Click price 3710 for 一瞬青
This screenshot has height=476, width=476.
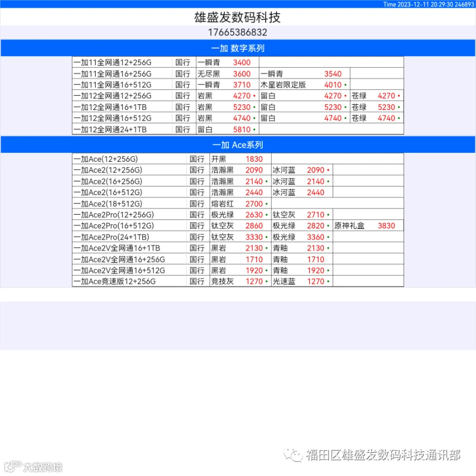242,85
